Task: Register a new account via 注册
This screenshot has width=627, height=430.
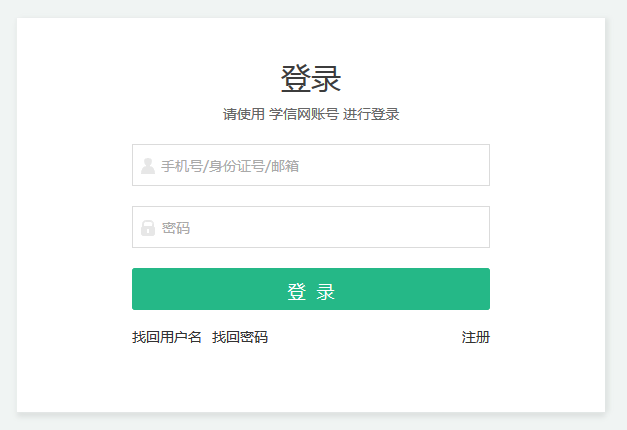Action: click(x=475, y=337)
